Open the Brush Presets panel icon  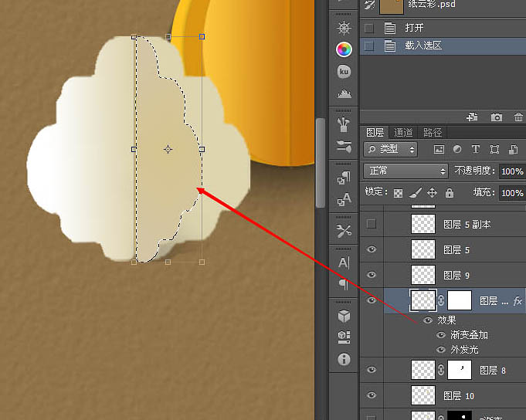(x=344, y=124)
